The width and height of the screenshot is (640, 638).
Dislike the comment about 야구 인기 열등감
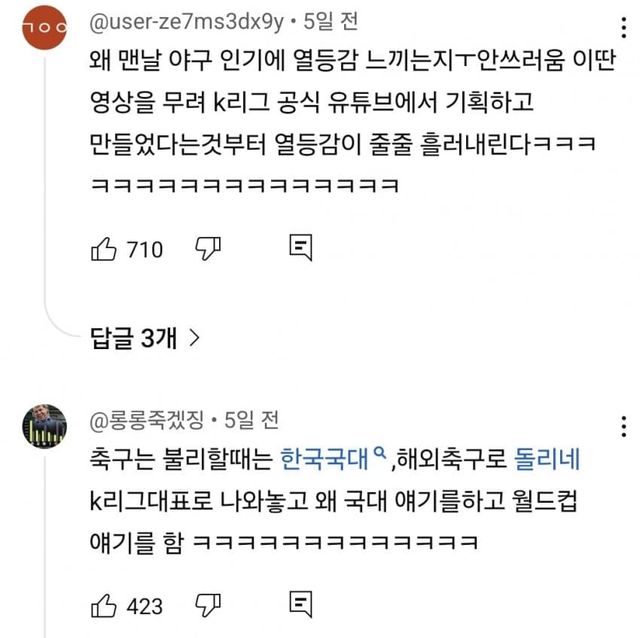click(x=207, y=248)
